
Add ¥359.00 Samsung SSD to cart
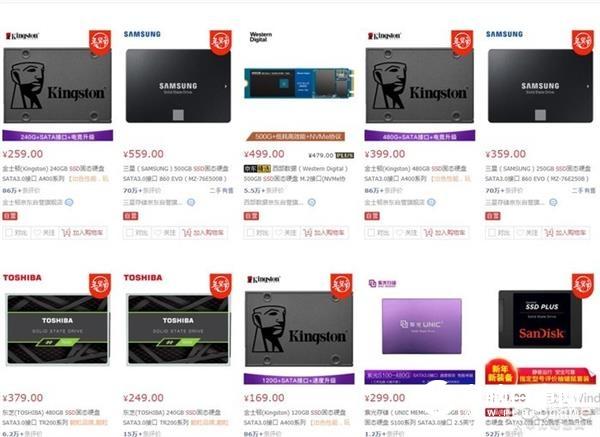point(566,233)
